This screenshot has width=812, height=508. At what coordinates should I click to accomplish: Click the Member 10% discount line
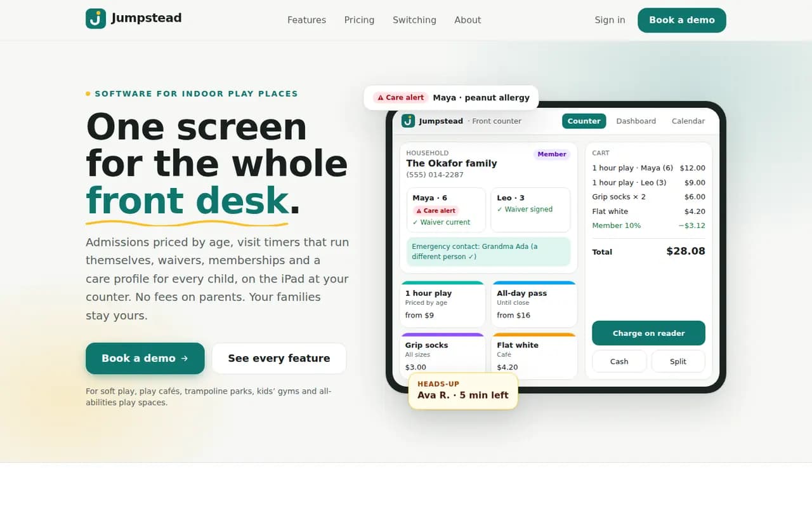click(648, 225)
